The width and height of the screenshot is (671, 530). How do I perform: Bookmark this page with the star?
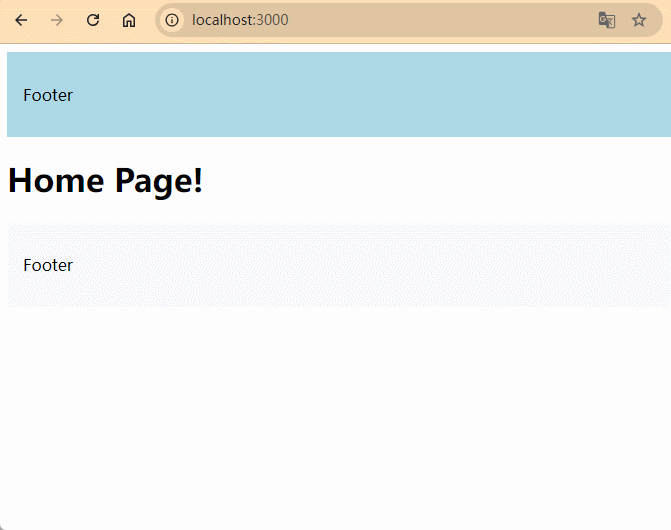pos(639,20)
